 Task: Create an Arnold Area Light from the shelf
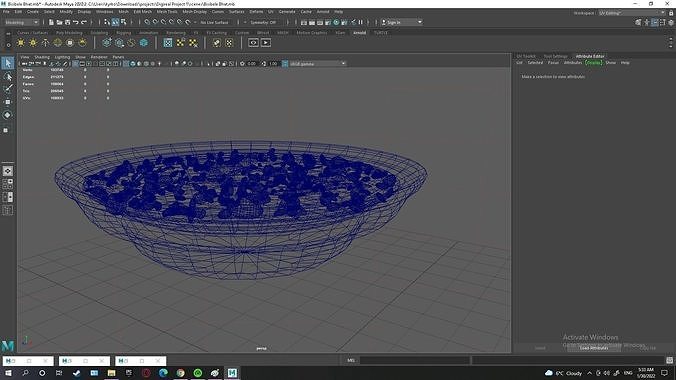coord(20,43)
